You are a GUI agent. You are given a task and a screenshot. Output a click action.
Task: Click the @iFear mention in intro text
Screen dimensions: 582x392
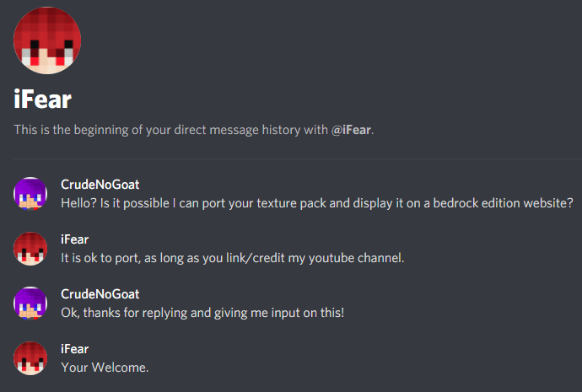(x=351, y=130)
